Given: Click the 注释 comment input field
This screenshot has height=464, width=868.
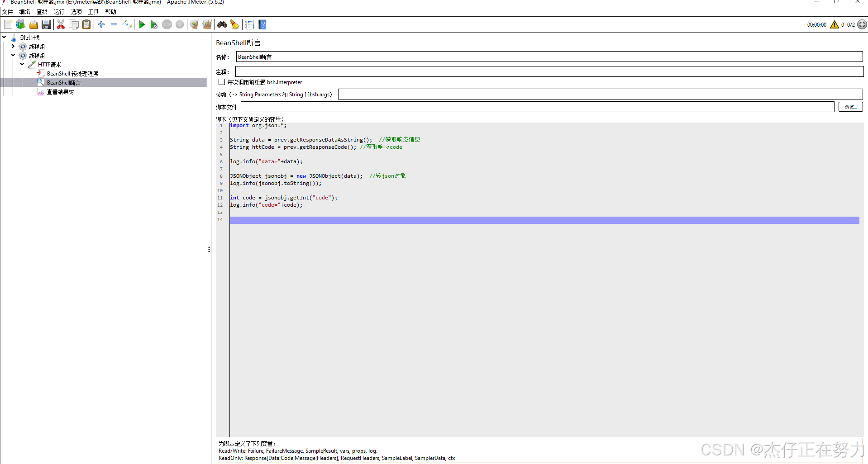Looking at the screenshot, I should (x=549, y=71).
